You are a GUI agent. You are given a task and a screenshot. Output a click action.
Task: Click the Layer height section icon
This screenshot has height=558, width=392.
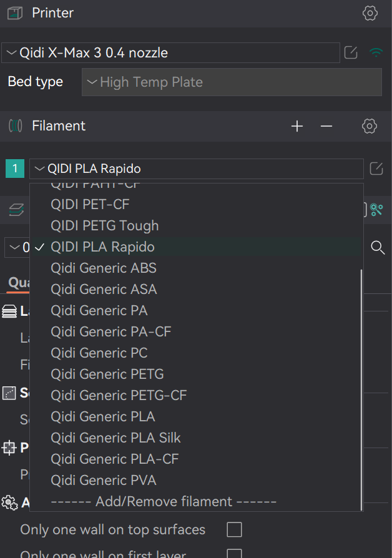[x=8, y=310]
